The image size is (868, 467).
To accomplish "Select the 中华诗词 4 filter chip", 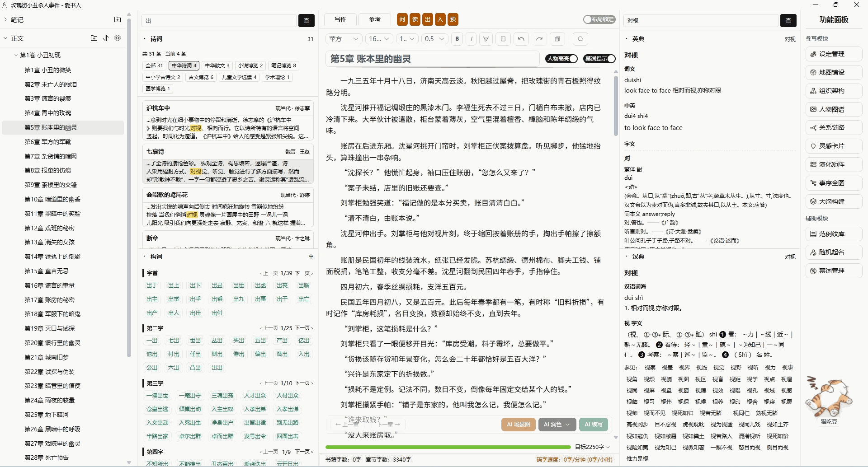I will 184,65.
